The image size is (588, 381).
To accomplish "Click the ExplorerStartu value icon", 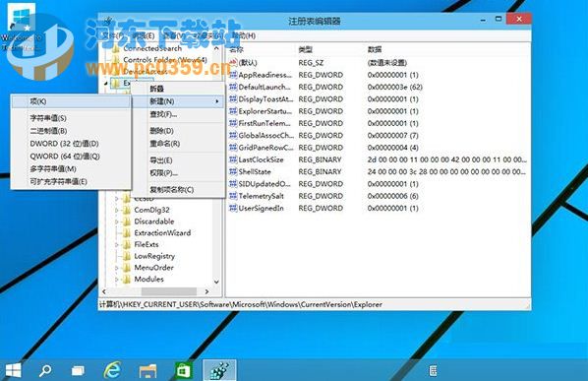I will pyautogui.click(x=233, y=111).
